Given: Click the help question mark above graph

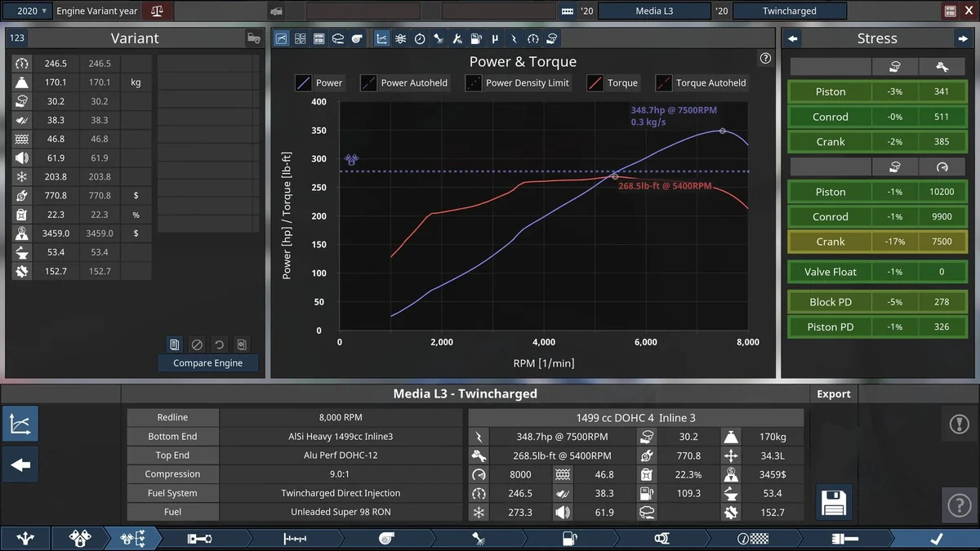Looking at the screenshot, I should click(x=765, y=58).
